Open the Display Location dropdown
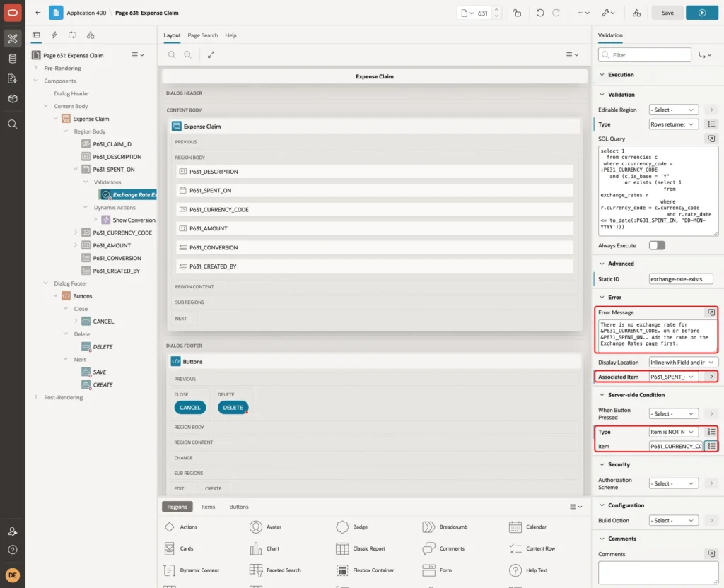The width and height of the screenshot is (724, 588). pos(683,363)
